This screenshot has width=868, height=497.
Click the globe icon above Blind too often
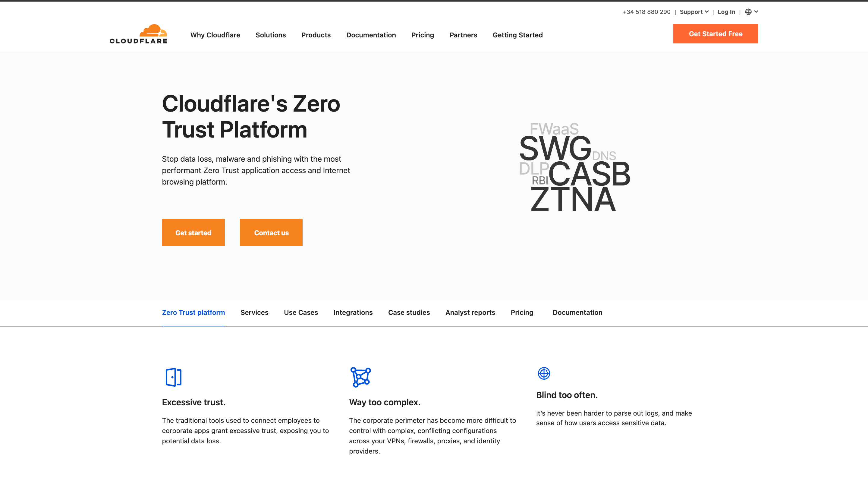(x=544, y=373)
